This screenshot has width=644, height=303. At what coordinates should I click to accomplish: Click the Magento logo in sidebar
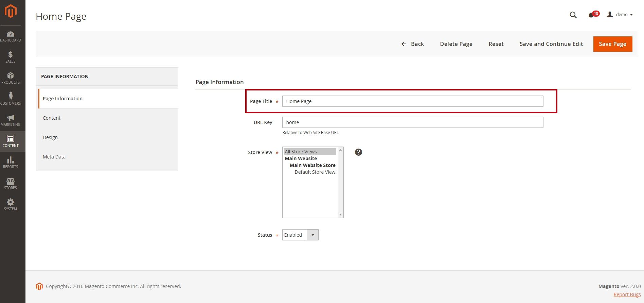[11, 11]
